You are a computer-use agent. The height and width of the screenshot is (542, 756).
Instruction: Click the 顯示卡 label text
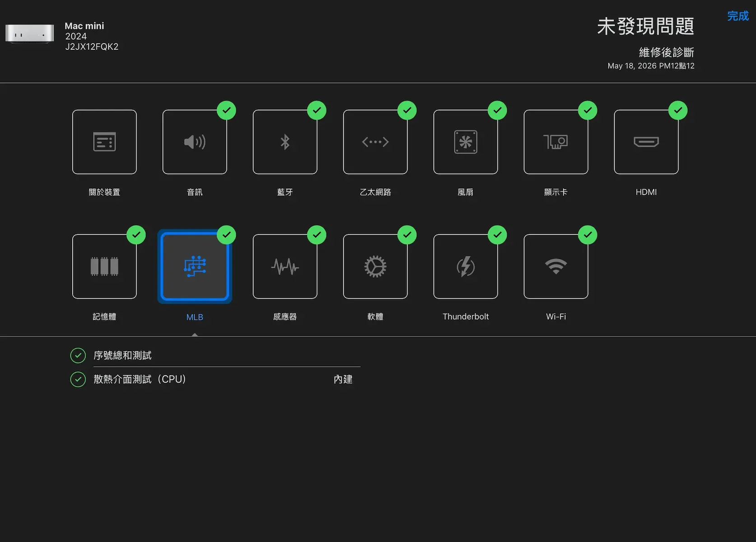556,192
